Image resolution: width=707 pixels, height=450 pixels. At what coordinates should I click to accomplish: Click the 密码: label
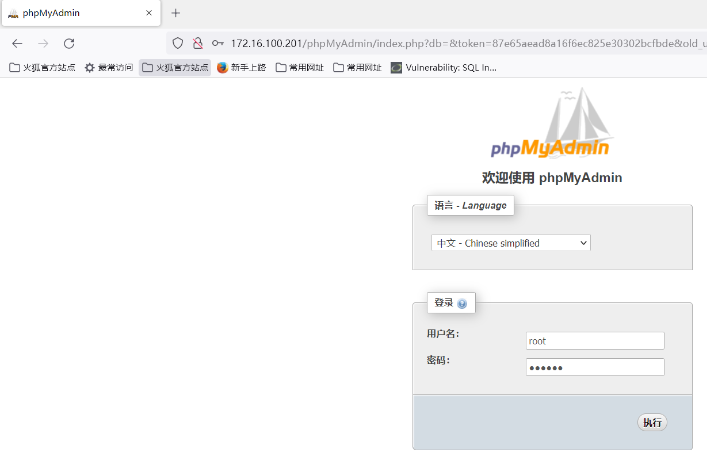point(438,360)
